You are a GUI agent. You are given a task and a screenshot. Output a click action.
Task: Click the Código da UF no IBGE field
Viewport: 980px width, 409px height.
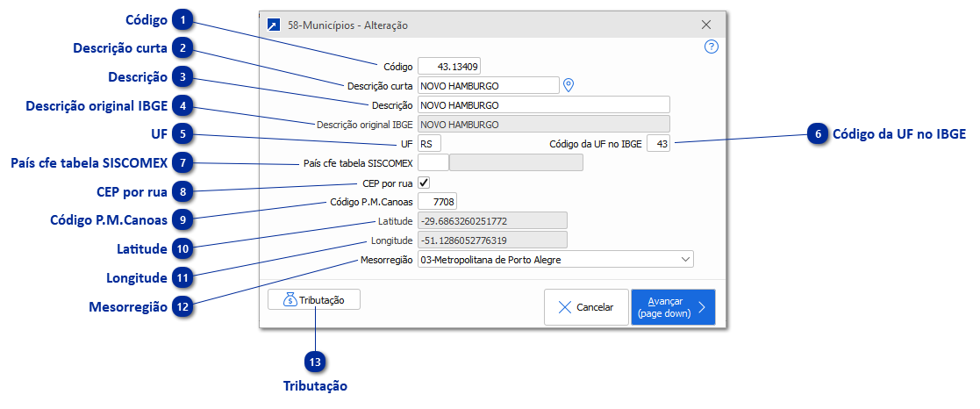click(658, 143)
